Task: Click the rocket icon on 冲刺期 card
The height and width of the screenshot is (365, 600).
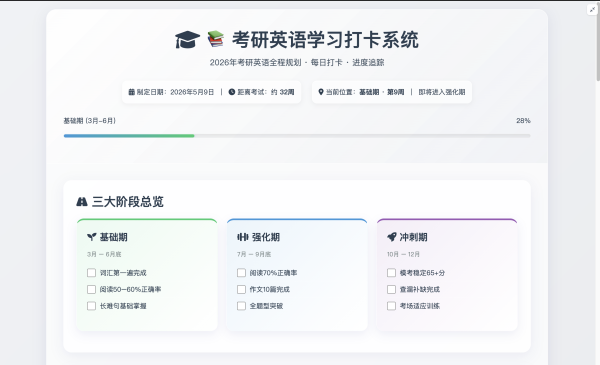Action: 391,237
